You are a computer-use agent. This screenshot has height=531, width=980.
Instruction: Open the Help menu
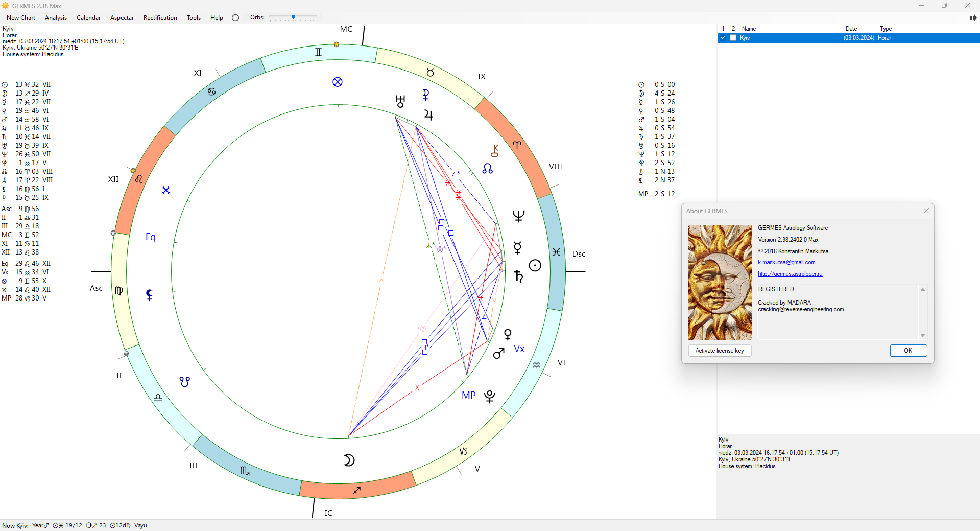click(x=217, y=18)
